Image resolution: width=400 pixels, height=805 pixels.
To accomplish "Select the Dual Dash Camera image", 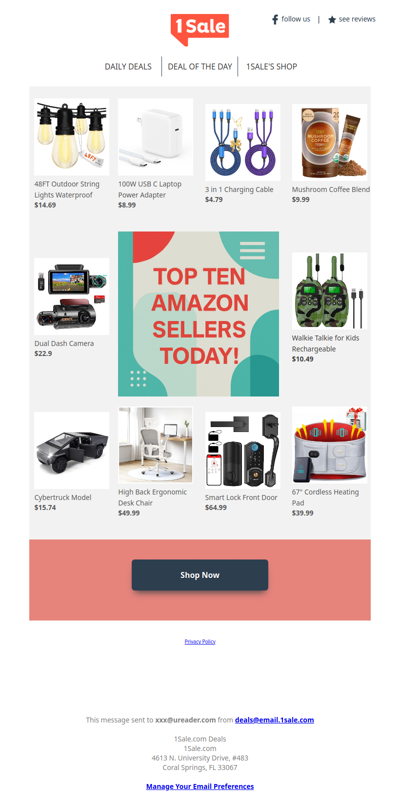I will [71, 296].
